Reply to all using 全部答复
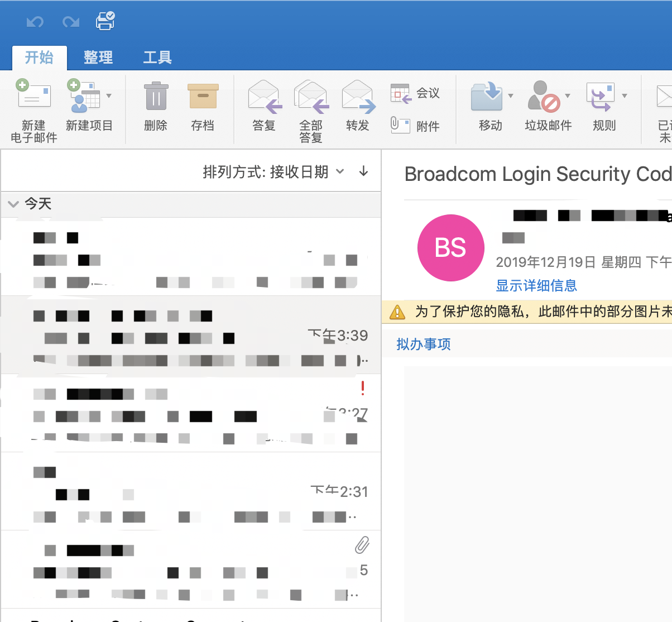This screenshot has width=672, height=622. (311, 111)
